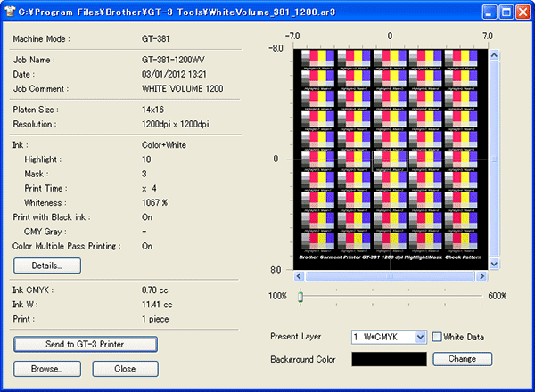
Task: Click the vertical scrollbar track of the preview
Action: coord(493,160)
